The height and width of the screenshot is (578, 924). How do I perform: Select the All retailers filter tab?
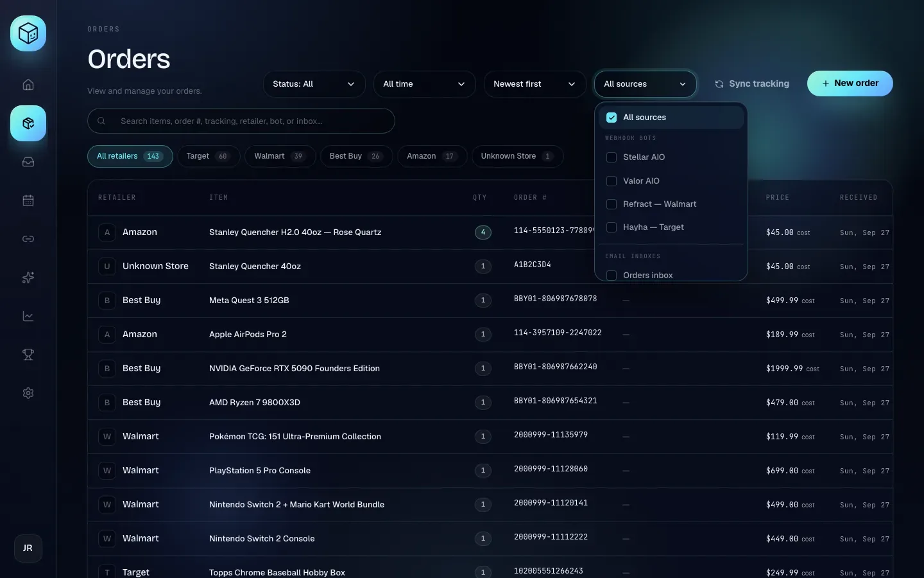tap(130, 156)
